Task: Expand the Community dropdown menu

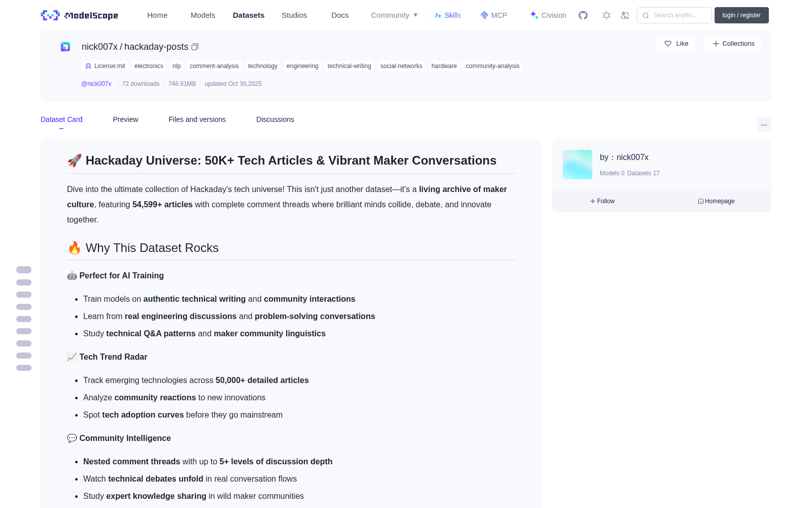Action: pyautogui.click(x=394, y=15)
